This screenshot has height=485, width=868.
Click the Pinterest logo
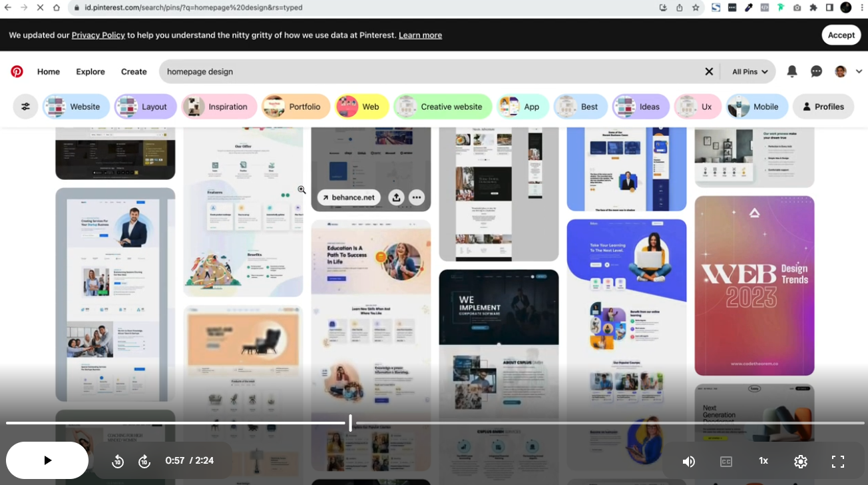(x=17, y=71)
